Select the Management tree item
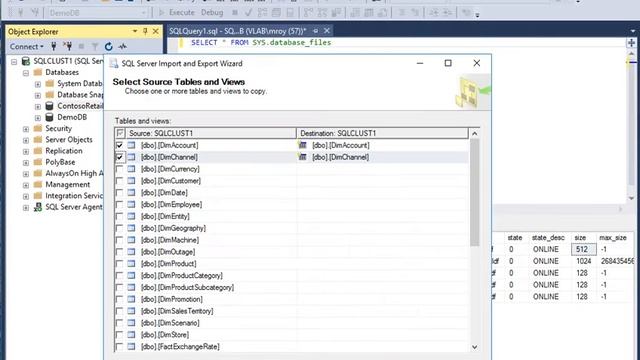Viewport: 640px width, 360px height. [67, 184]
